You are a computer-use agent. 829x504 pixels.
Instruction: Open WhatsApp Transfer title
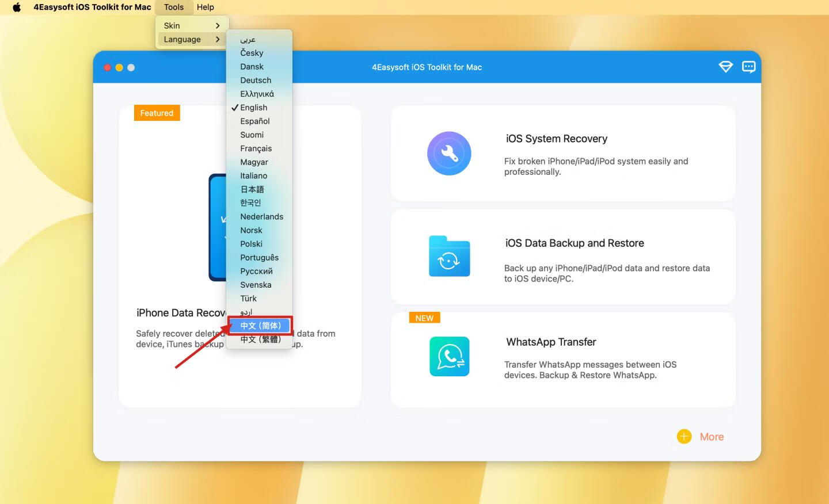click(551, 342)
